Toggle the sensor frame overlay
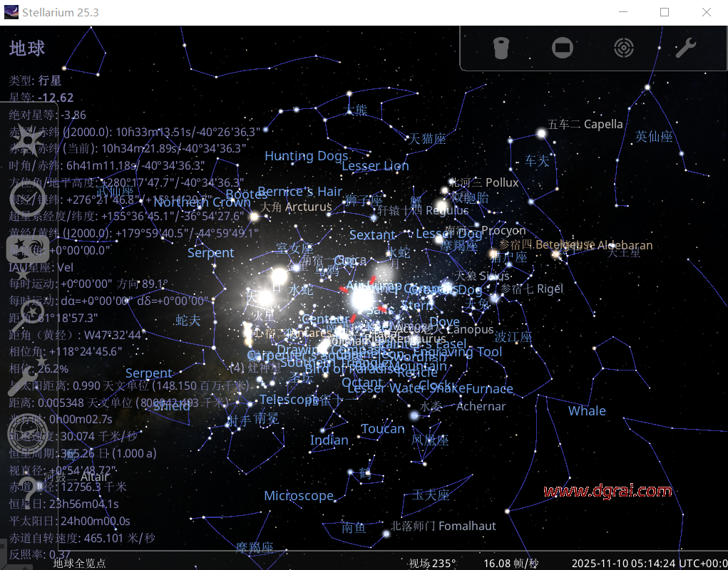The image size is (728, 570). tap(563, 48)
